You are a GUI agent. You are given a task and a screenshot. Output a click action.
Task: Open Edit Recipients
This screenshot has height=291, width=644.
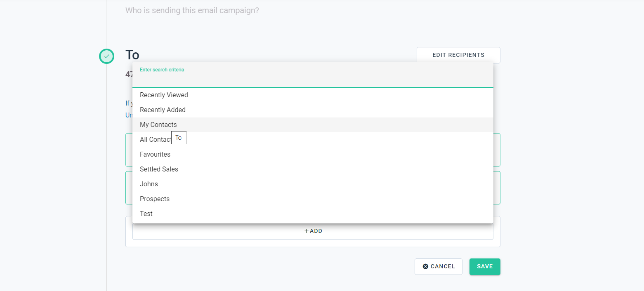pyautogui.click(x=458, y=55)
